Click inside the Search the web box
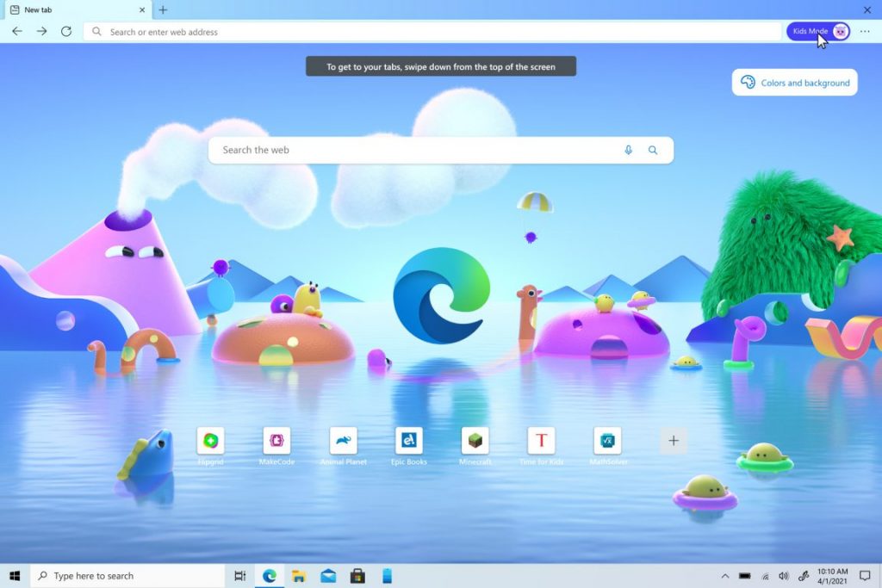882x588 pixels. coord(388,150)
